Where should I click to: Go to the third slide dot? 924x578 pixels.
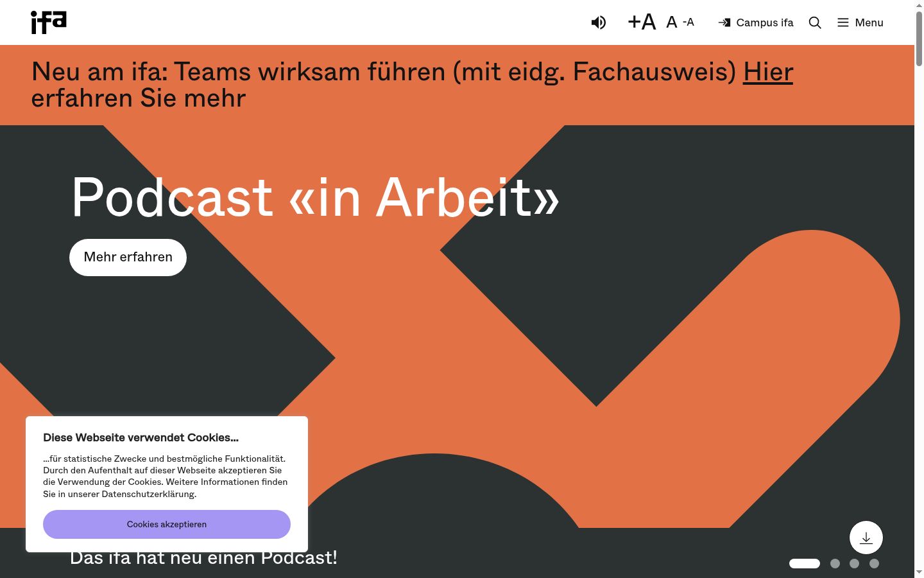click(x=854, y=563)
